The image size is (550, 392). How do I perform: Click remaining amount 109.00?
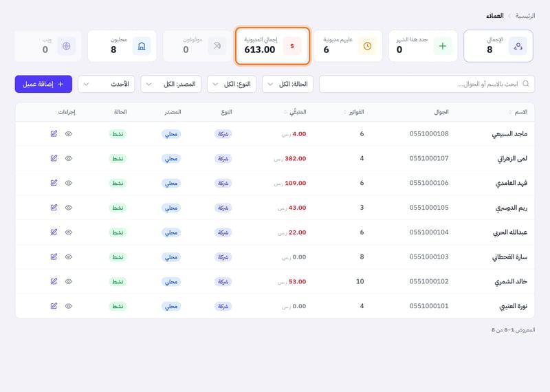point(296,183)
